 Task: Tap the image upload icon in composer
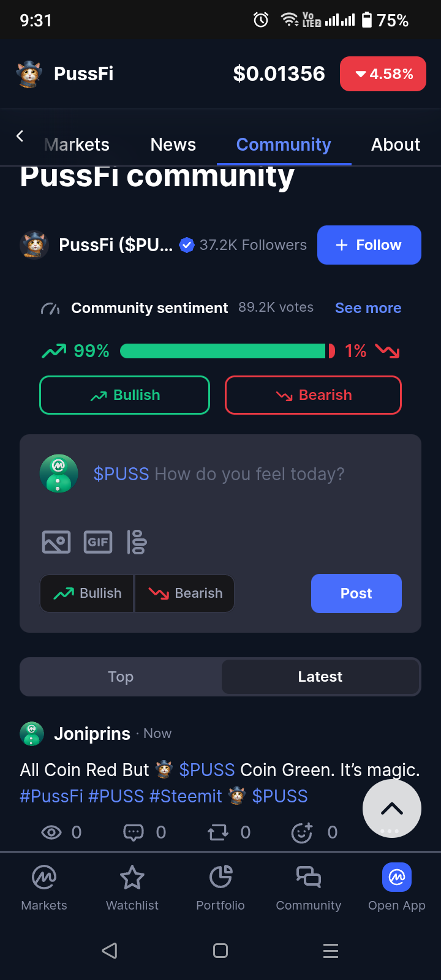click(x=56, y=542)
